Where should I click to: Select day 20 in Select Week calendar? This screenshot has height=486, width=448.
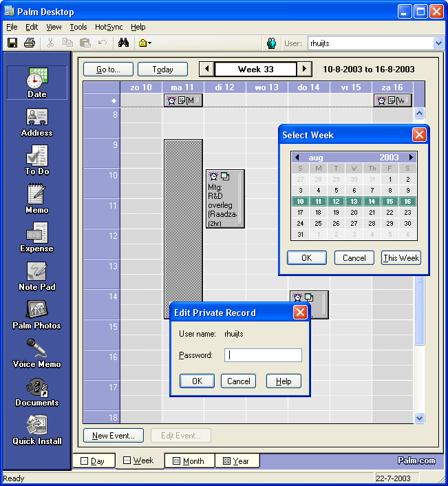[x=354, y=212]
